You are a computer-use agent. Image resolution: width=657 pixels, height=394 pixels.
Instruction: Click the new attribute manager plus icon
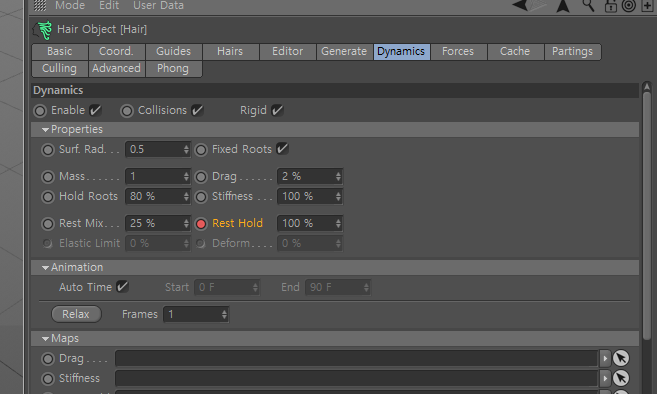tap(648, 6)
